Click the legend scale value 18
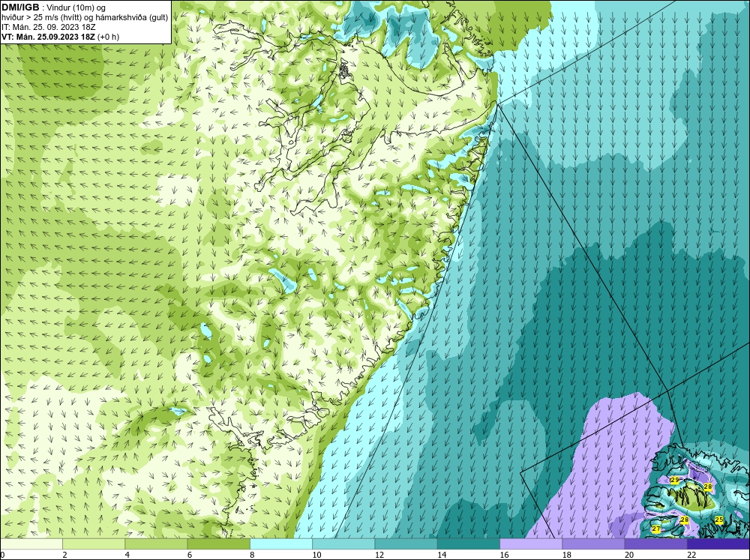Viewport: 750px width, 560px height. click(x=567, y=555)
